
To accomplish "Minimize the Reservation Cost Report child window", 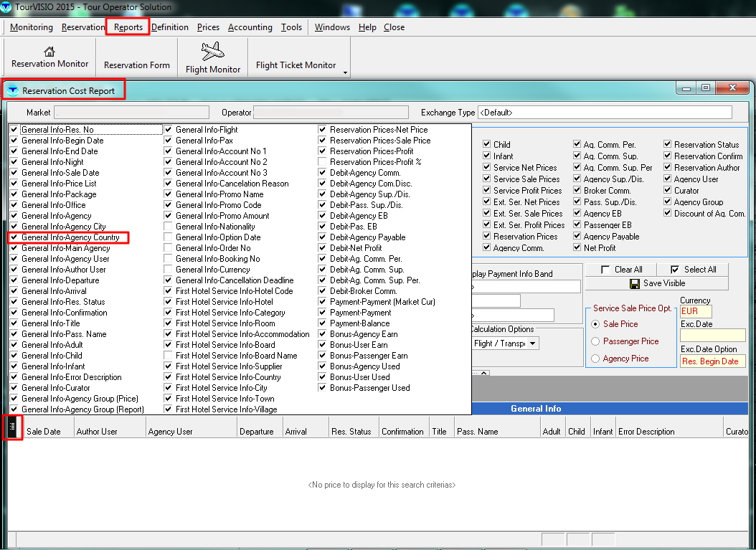I will point(687,88).
